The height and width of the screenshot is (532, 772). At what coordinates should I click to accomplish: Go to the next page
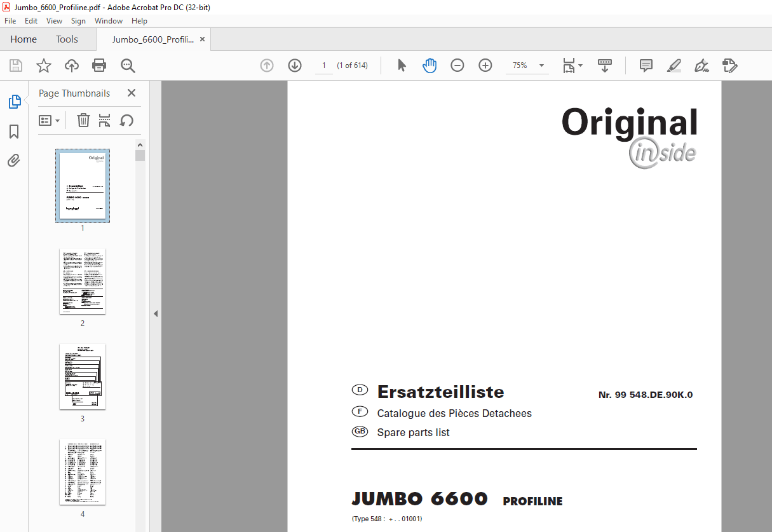pyautogui.click(x=294, y=65)
